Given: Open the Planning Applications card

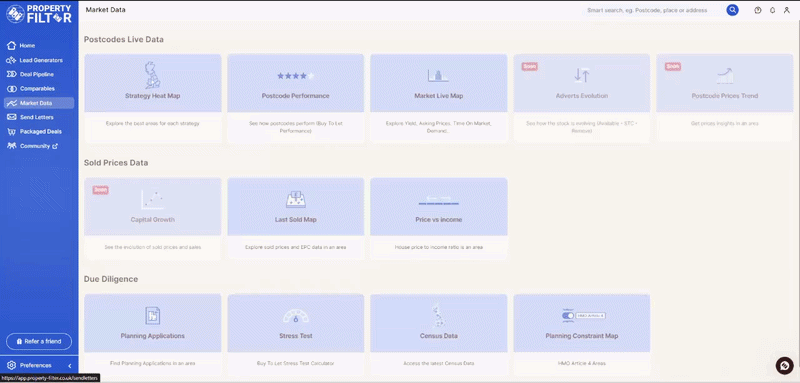Looking at the screenshot, I should click(x=153, y=334).
